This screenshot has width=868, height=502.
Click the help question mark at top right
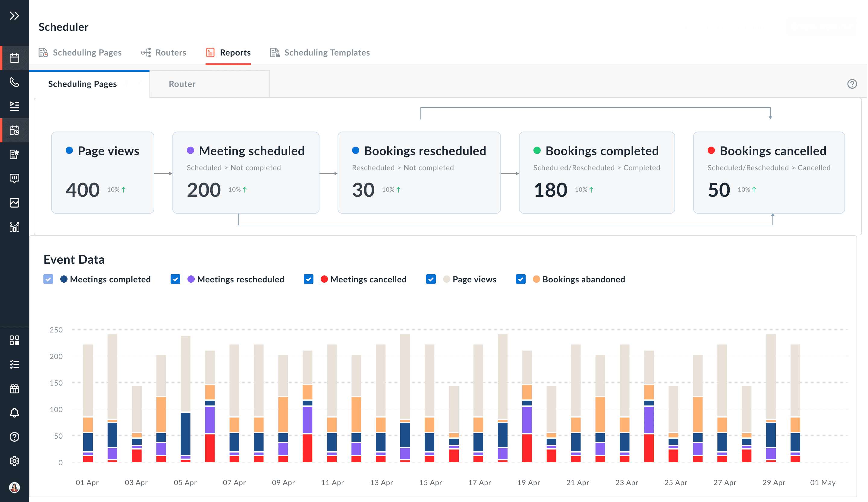(x=852, y=84)
